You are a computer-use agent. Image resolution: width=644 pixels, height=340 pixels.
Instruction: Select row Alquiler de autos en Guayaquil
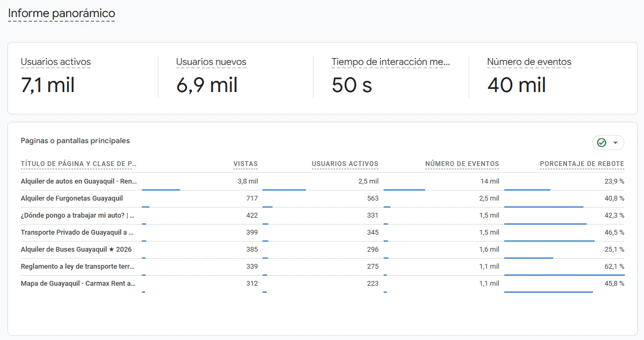coord(323,181)
